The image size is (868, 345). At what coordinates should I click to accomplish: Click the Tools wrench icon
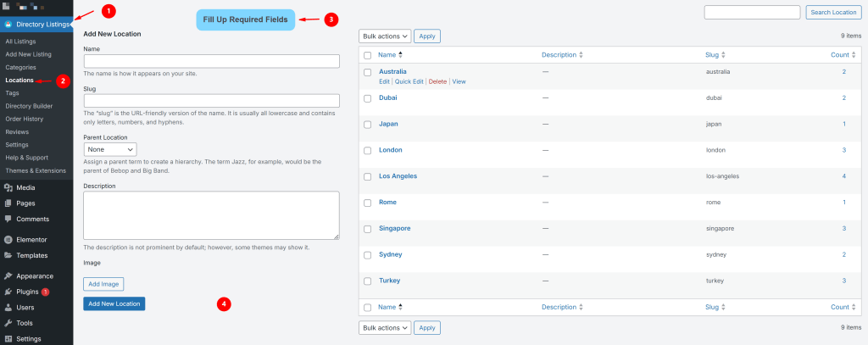coord(8,323)
